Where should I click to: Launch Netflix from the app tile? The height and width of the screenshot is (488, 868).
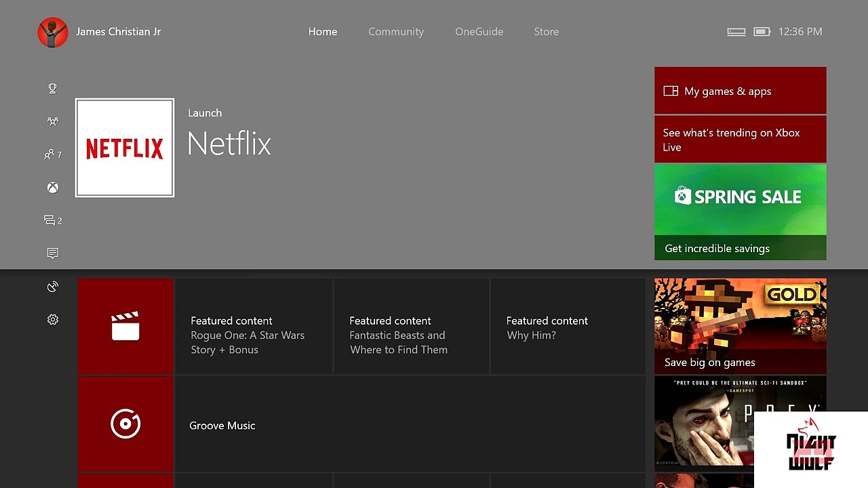[125, 148]
